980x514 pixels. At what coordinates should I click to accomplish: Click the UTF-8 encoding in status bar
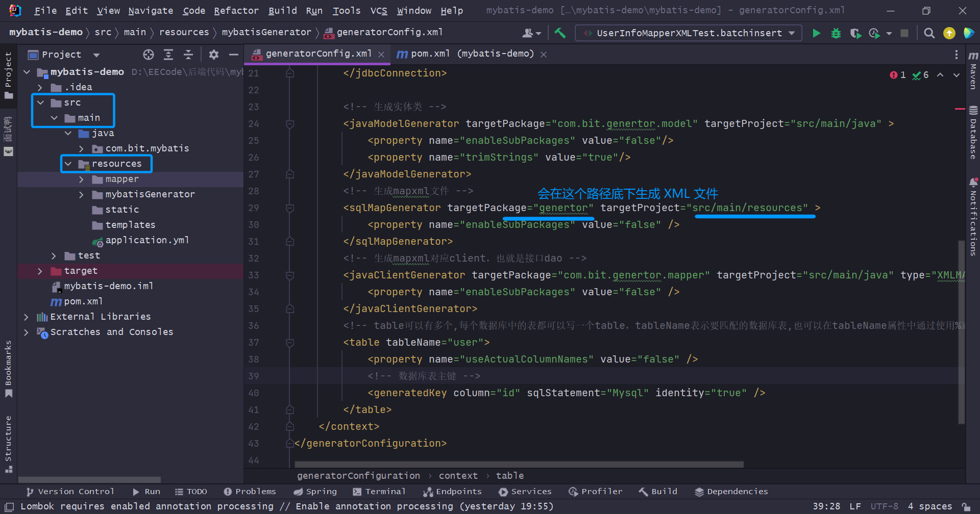pyautogui.click(x=884, y=506)
